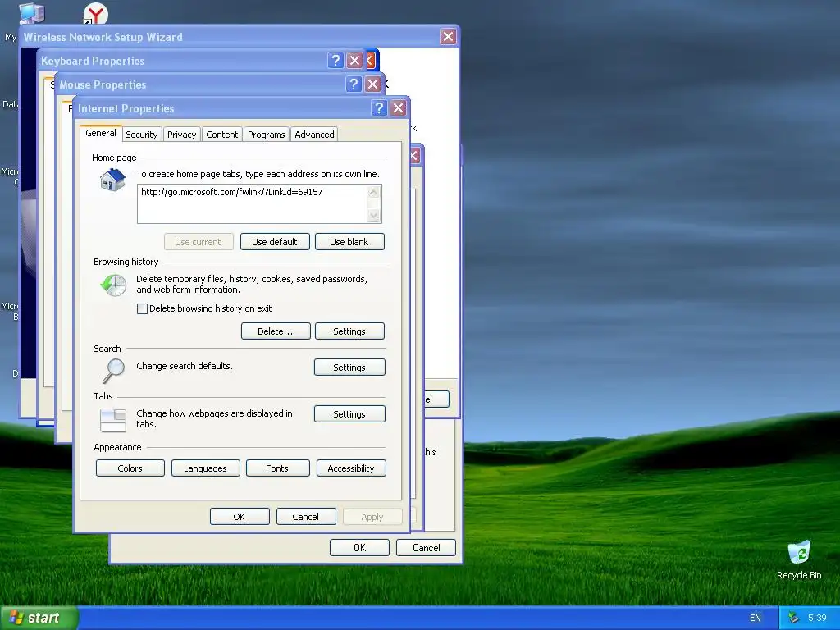Open the Start menu
This screenshot has width=840, height=630.
click(x=39, y=618)
